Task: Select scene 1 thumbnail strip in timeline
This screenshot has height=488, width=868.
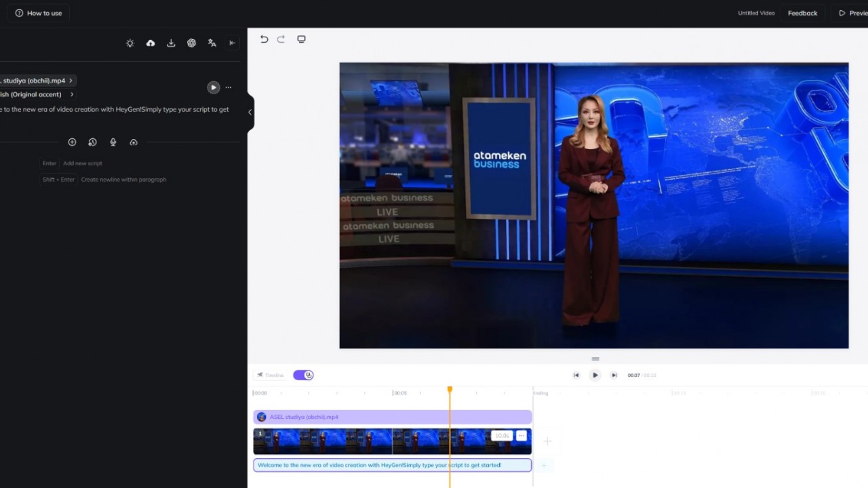Action: [x=392, y=441]
